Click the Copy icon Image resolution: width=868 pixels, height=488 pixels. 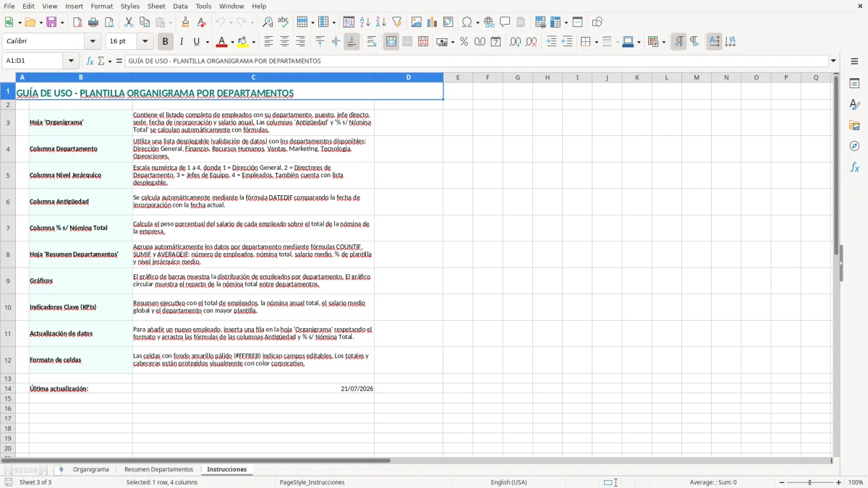144,22
